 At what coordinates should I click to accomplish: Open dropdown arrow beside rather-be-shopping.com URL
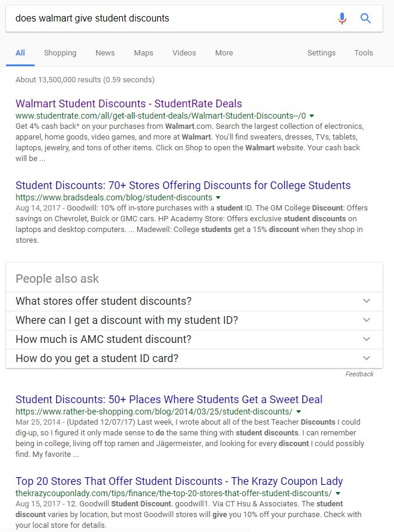[299, 412]
